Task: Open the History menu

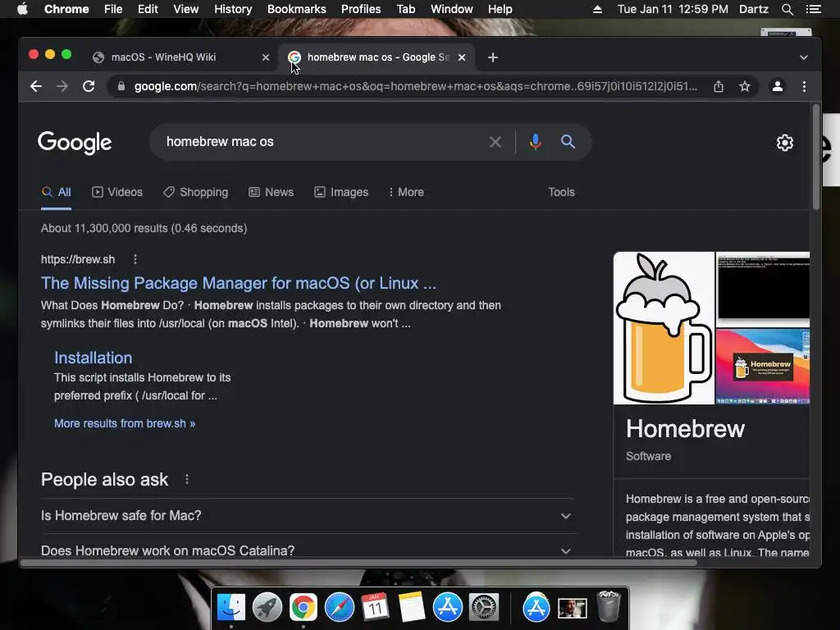Action: pos(233,9)
